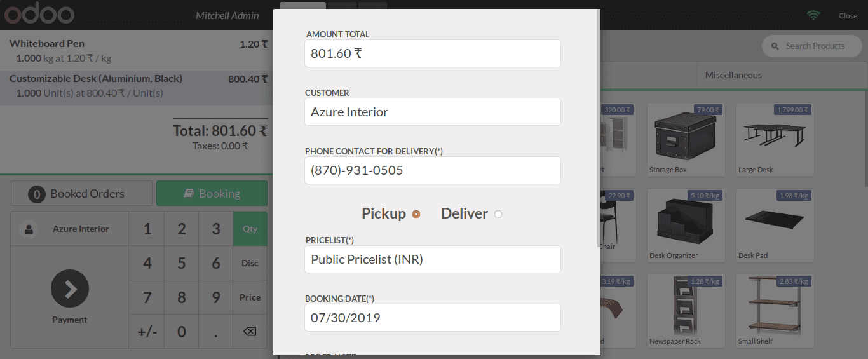Click the booked orders count badge
The height and width of the screenshot is (359, 868).
[36, 194]
